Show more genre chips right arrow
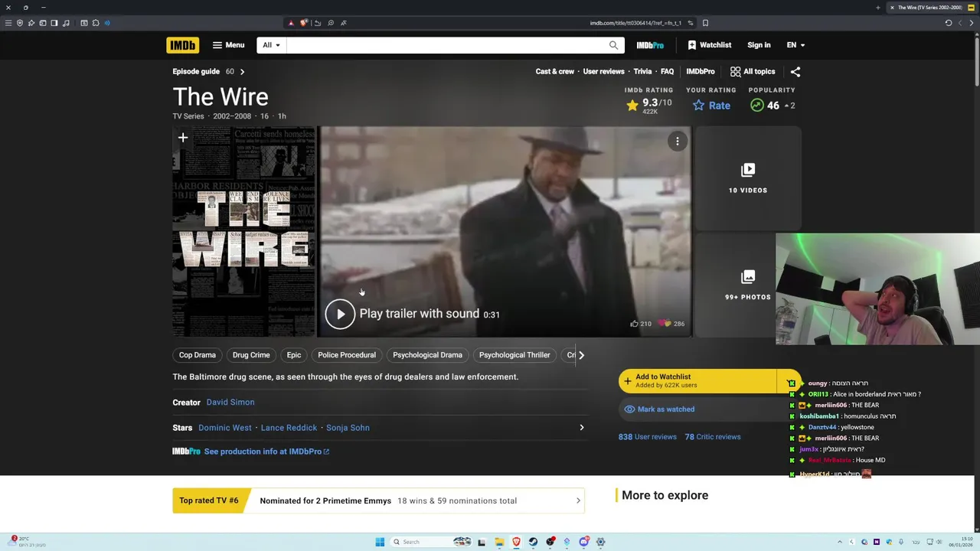This screenshot has height=551, width=980. [x=581, y=355]
